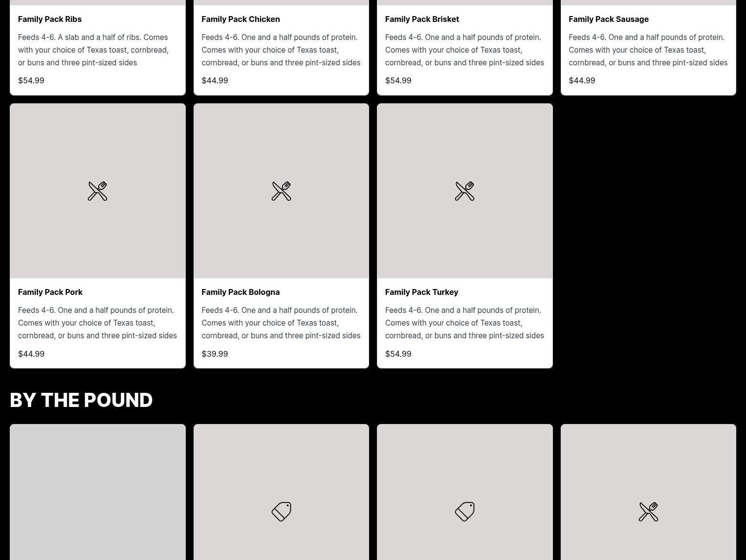
Task: Click the first tag icon under By The Pound
Action: click(x=281, y=512)
